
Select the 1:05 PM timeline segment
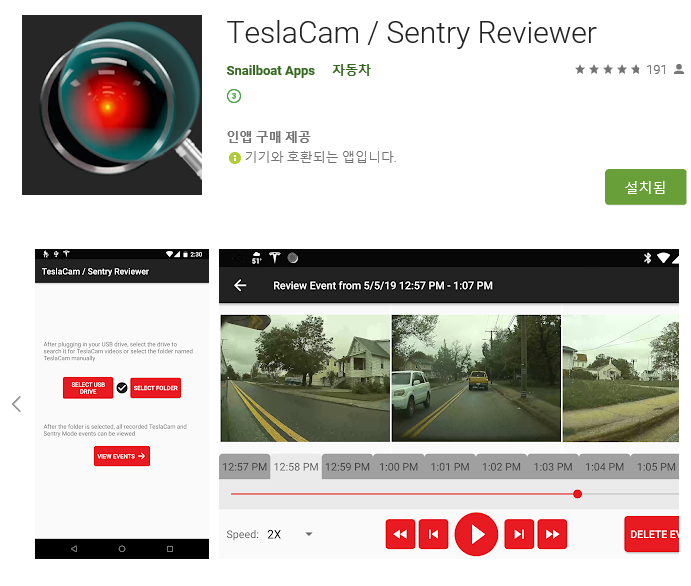[x=655, y=467]
